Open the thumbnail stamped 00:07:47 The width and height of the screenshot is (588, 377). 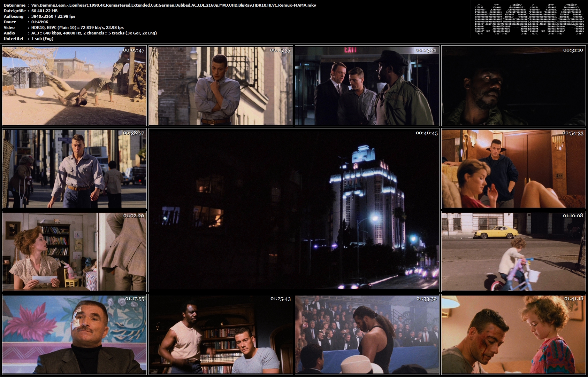(74, 86)
